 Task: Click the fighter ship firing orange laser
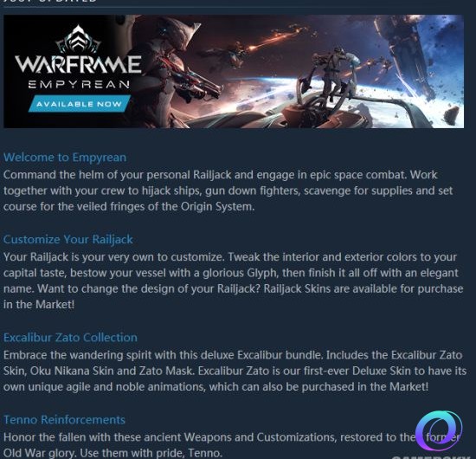[x=234, y=56]
